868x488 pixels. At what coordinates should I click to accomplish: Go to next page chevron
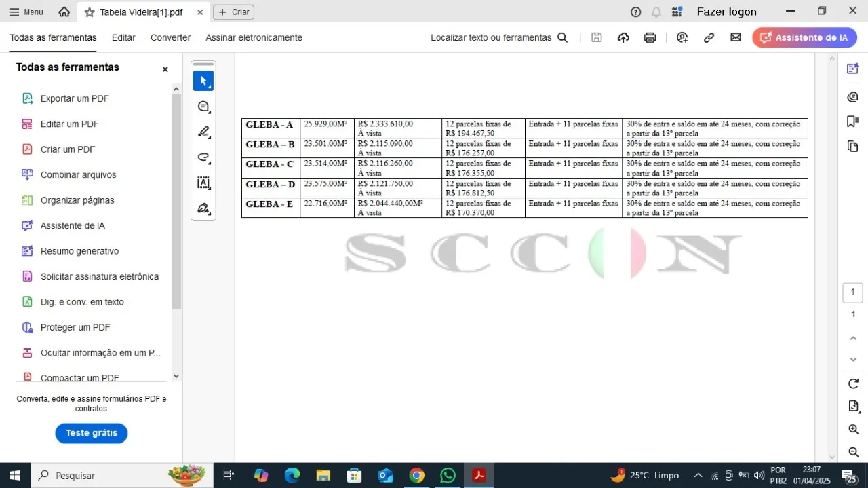[853, 359]
